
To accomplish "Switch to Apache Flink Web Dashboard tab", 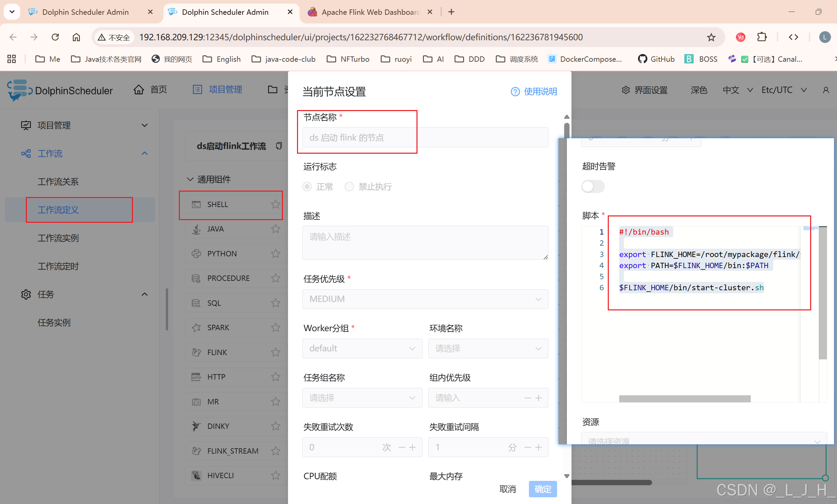I will 370,12.
